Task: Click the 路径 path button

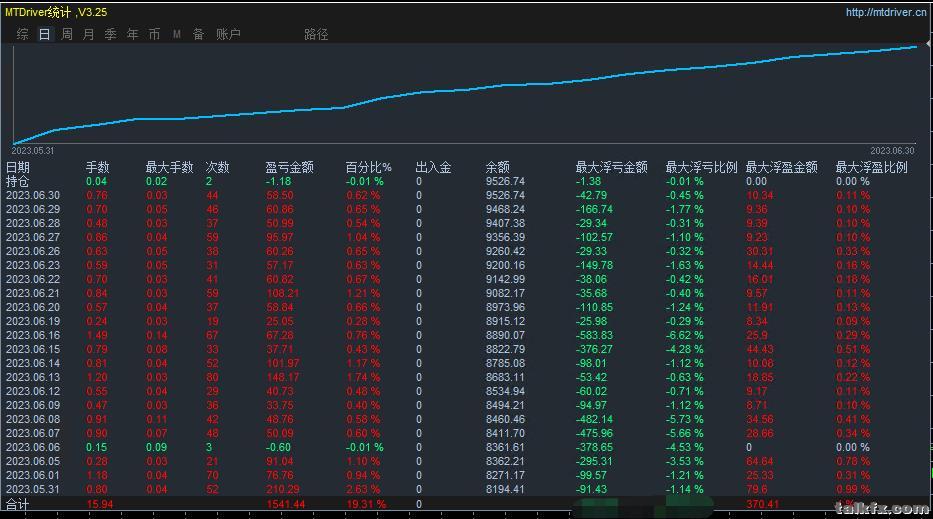Action: click(x=316, y=35)
